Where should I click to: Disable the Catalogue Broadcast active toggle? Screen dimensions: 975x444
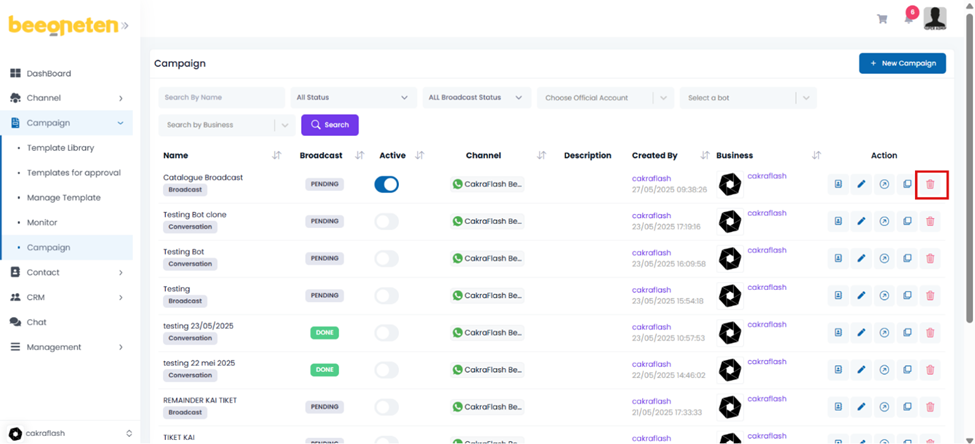(x=386, y=184)
